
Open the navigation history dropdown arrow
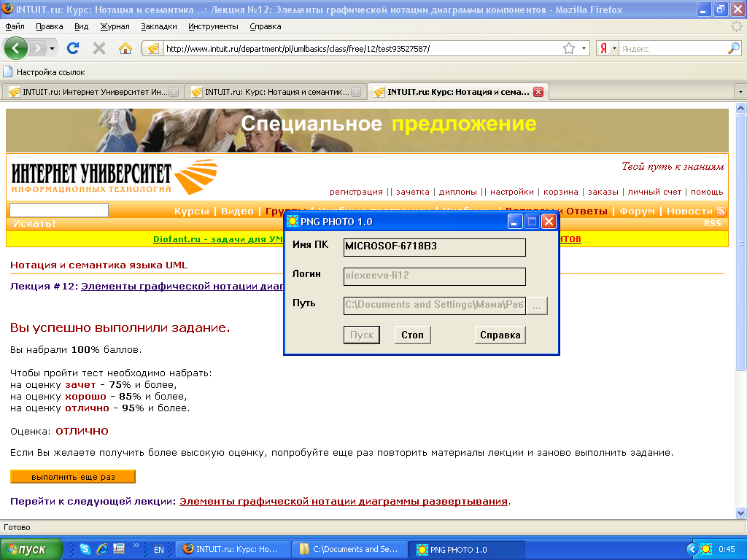[x=52, y=49]
